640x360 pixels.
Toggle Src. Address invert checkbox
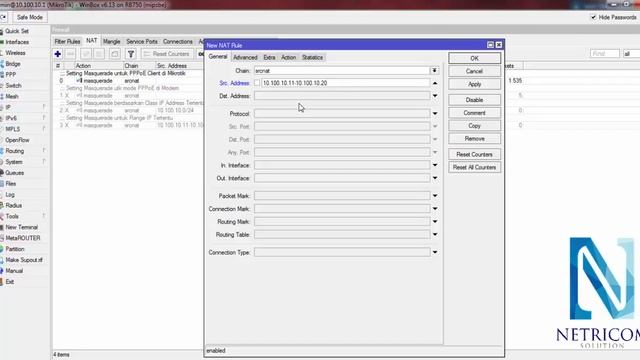coord(257,83)
